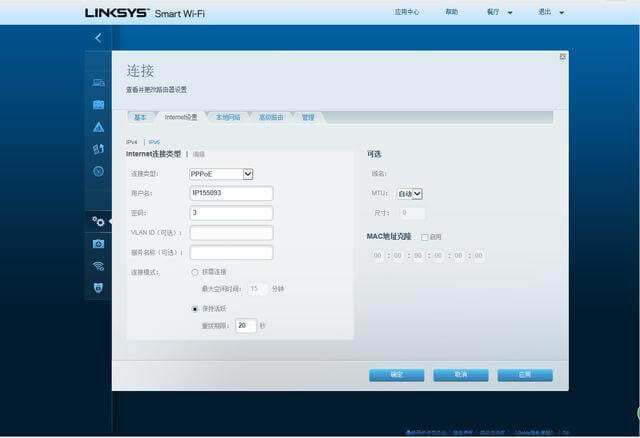Enable the MAC地址克隆 启用 checkbox
Screen dimensions: 640x438
pos(425,237)
